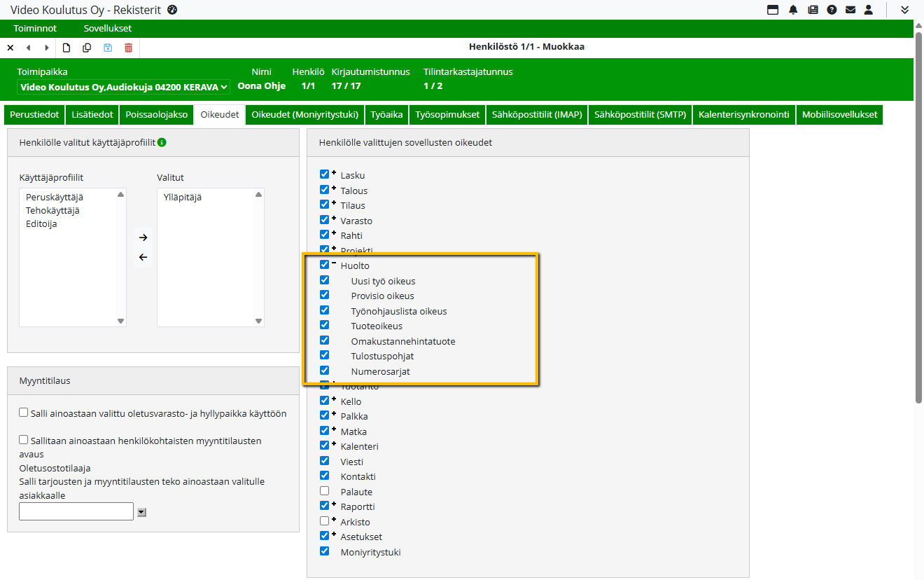
Task: Go to next record arrow
Action: 47,48
